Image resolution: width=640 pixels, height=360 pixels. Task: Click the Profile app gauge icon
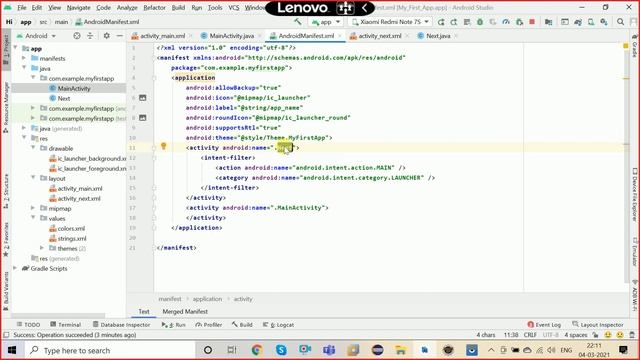(506, 22)
